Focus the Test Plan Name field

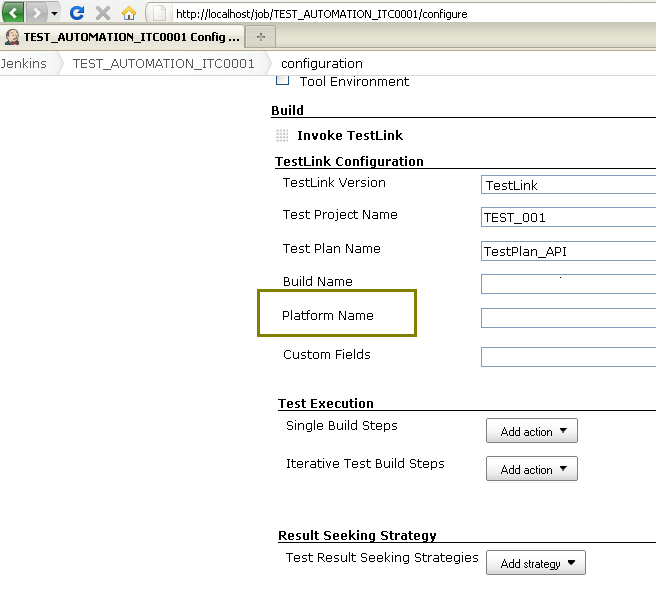[568, 251]
